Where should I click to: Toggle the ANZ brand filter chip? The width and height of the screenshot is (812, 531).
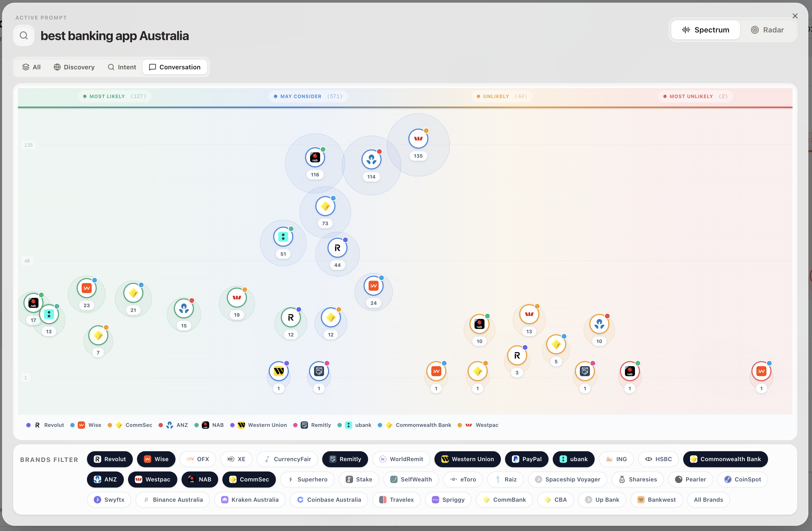(105, 479)
